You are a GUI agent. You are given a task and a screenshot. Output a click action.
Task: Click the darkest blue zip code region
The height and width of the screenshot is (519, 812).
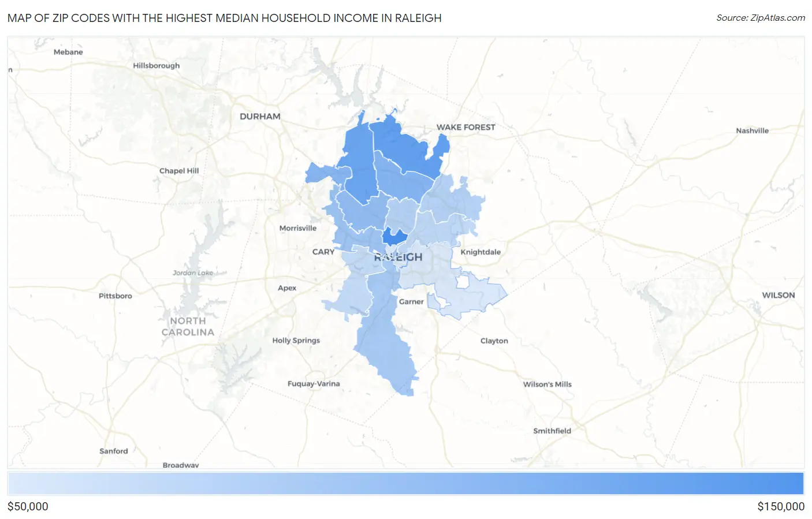[x=394, y=237]
